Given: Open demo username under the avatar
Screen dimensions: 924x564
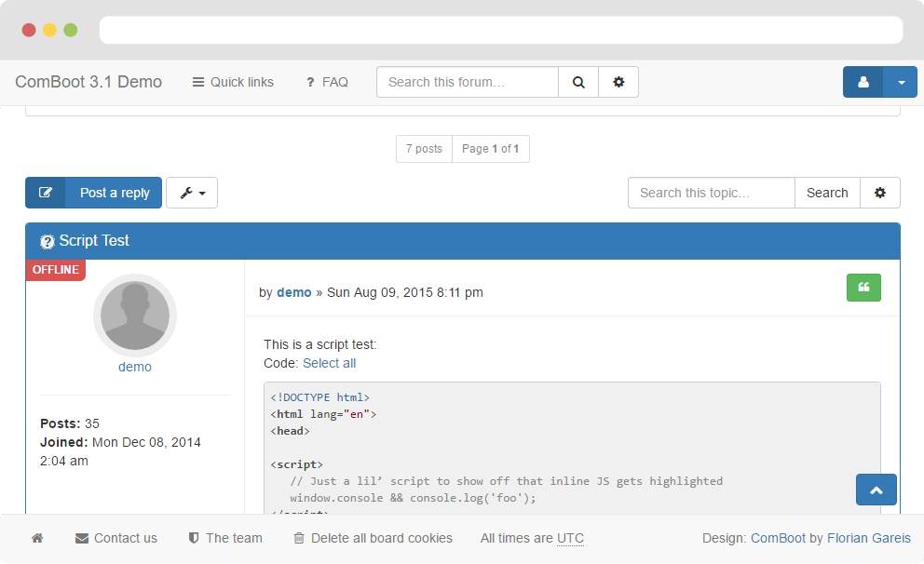Looking at the screenshot, I should pos(135,367).
